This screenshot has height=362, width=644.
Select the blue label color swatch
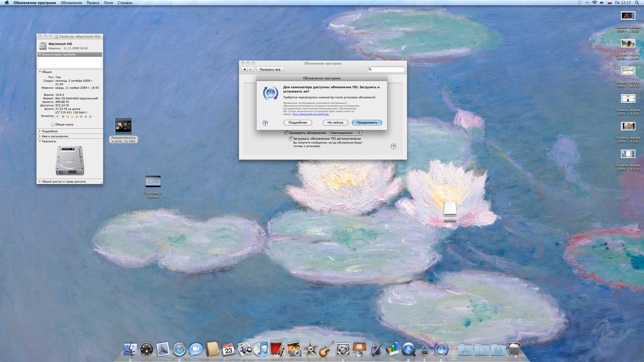click(x=81, y=116)
